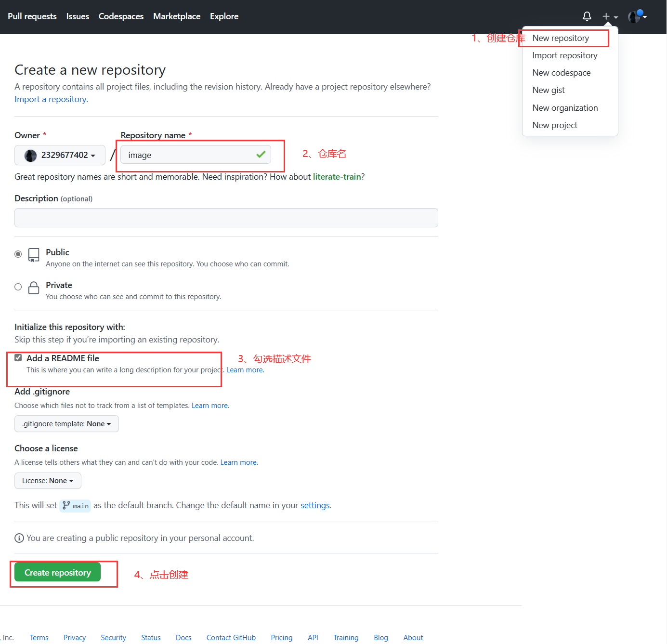Open the .gitignore template dropdown

coord(66,424)
